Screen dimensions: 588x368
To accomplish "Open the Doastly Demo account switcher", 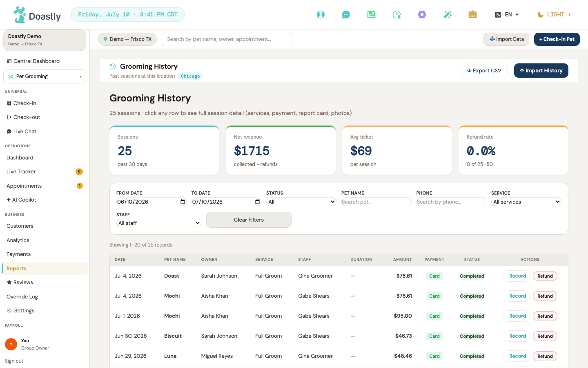I will pyautogui.click(x=45, y=40).
